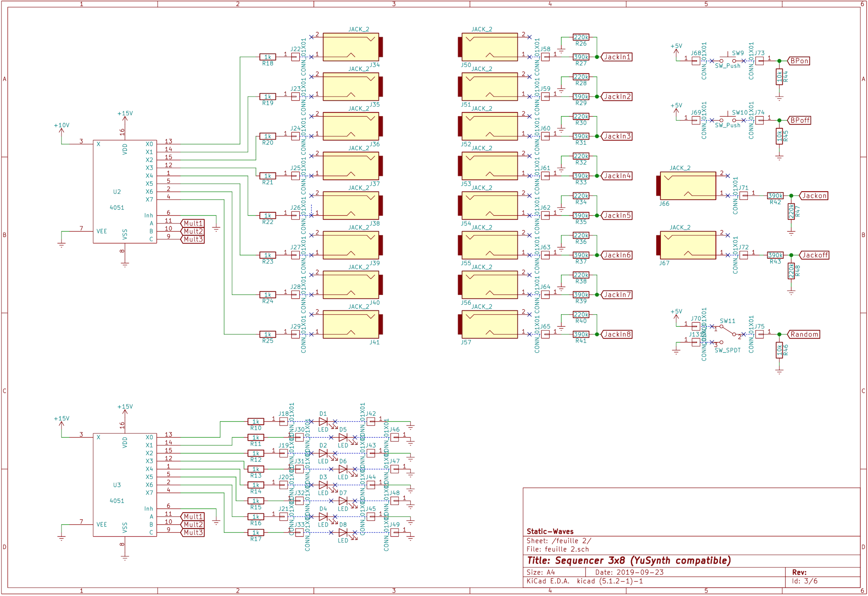Click the R44 10k resistor symbol
This screenshot has width=868, height=596.
click(779, 77)
